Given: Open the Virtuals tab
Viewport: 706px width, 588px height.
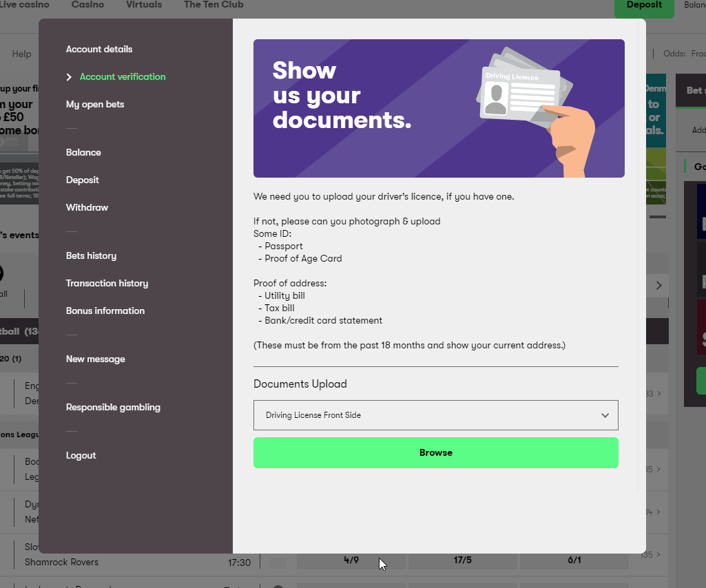Looking at the screenshot, I should (144, 6).
